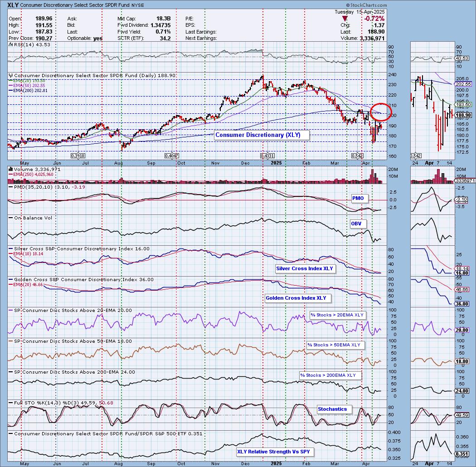Click the 0.351 relative strength tag

point(462,454)
